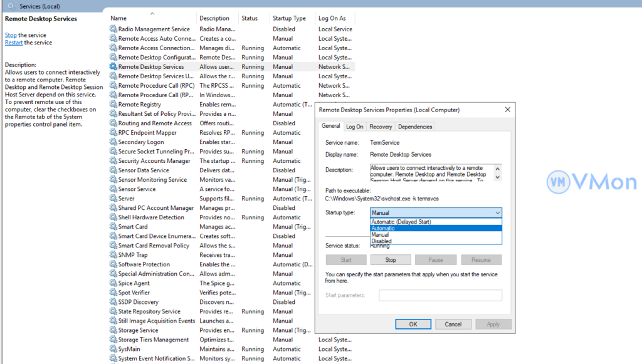
Task: Switch to the Log On tab
Action: tap(354, 127)
